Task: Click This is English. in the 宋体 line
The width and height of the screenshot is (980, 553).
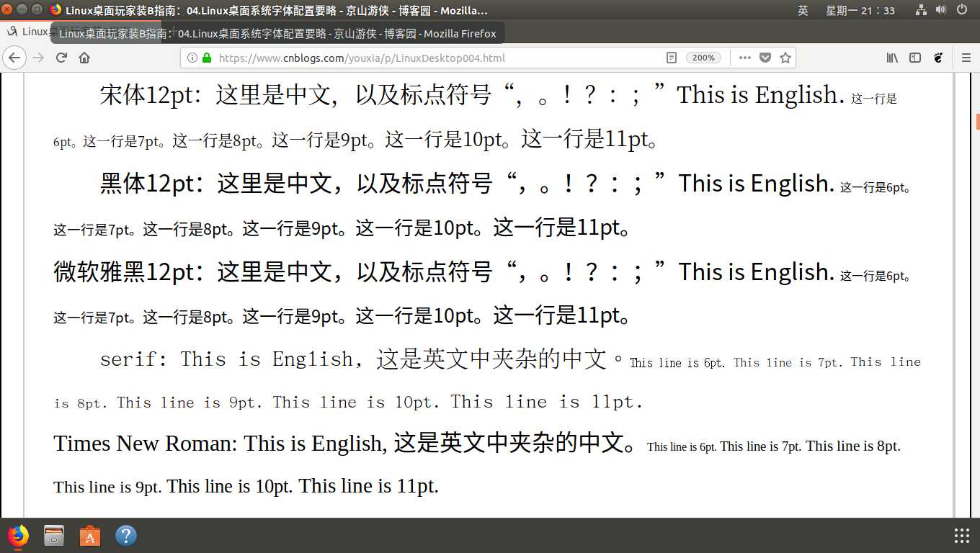Action: click(x=761, y=94)
